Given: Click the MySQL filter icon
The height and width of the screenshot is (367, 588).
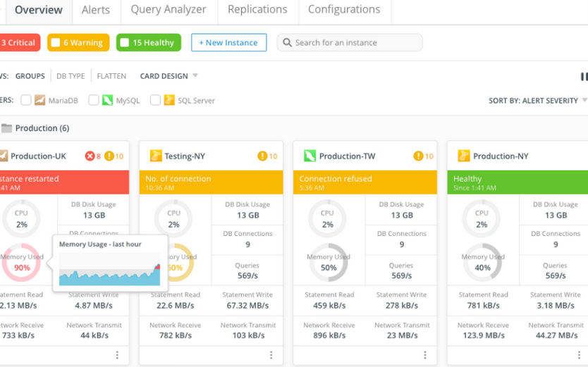Looking at the screenshot, I should tap(108, 100).
